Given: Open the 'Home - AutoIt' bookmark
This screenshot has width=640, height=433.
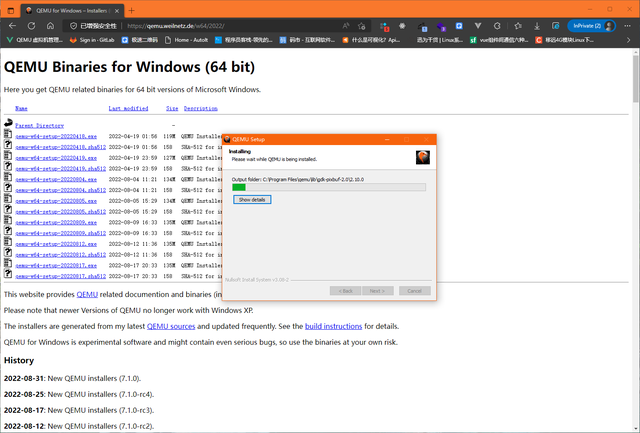Looking at the screenshot, I should point(187,40).
